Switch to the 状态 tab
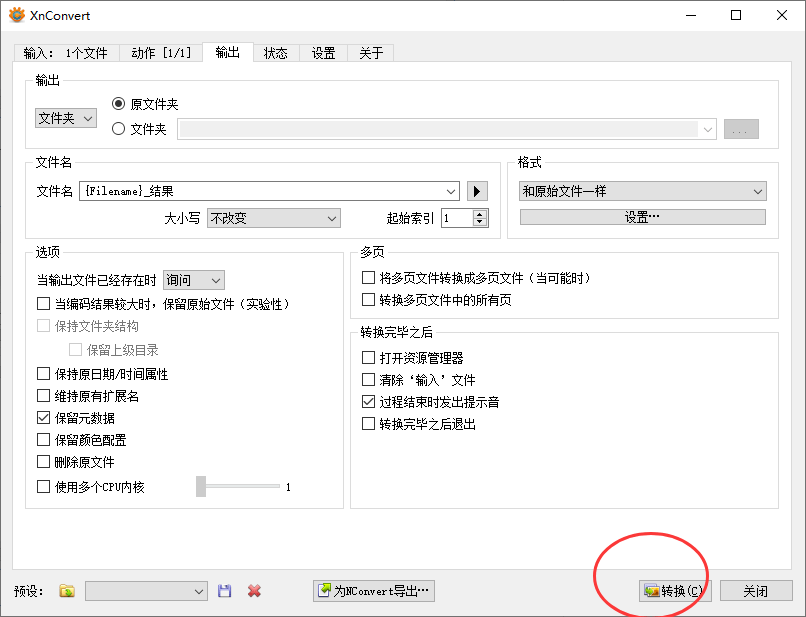 (x=276, y=53)
